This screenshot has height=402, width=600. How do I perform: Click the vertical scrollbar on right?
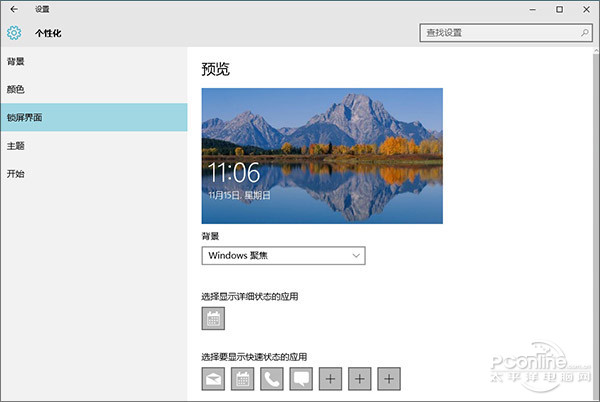click(x=596, y=226)
